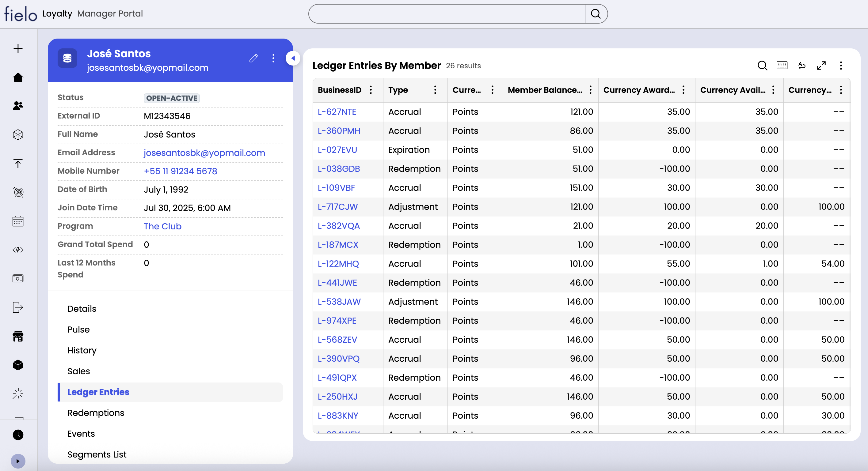Click the top search input field
868x471 pixels.
[x=447, y=14]
